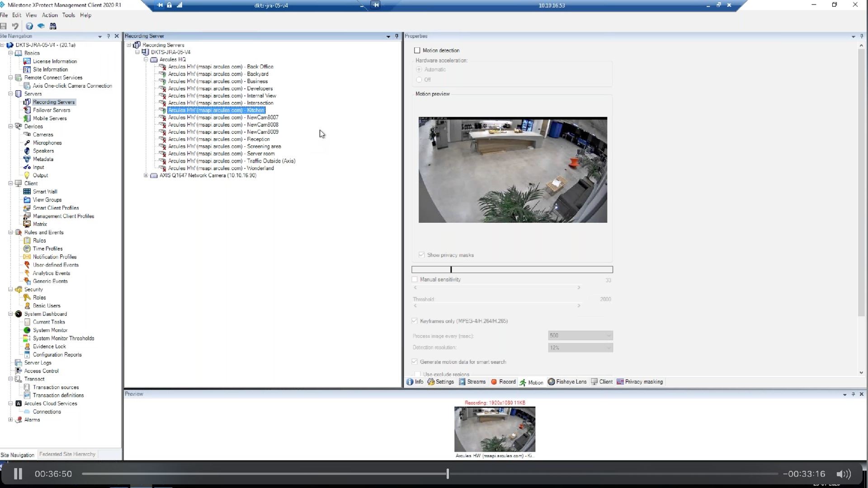The height and width of the screenshot is (488, 868).
Task: Toggle Manual sensitivity checkbox
Action: click(415, 280)
